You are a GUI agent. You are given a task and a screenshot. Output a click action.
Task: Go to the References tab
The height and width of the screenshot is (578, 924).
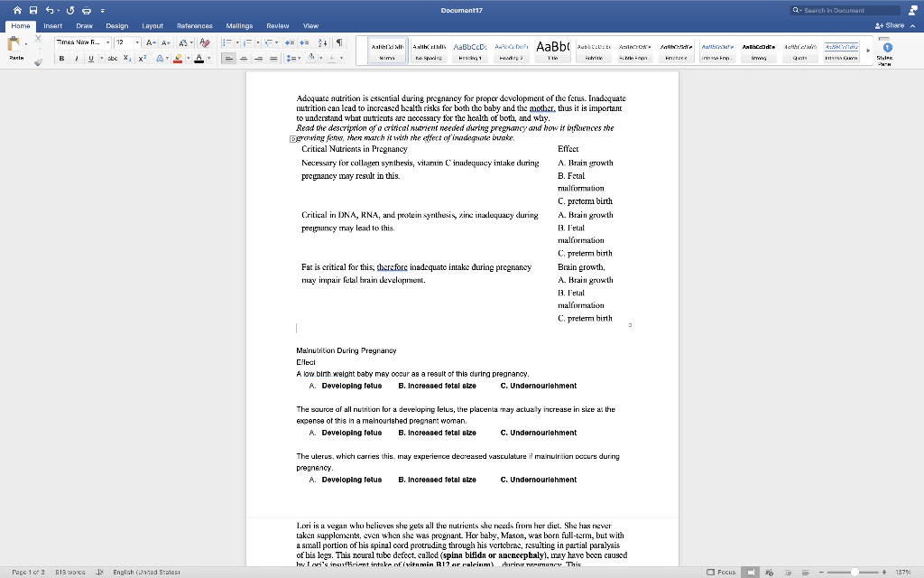195,26
